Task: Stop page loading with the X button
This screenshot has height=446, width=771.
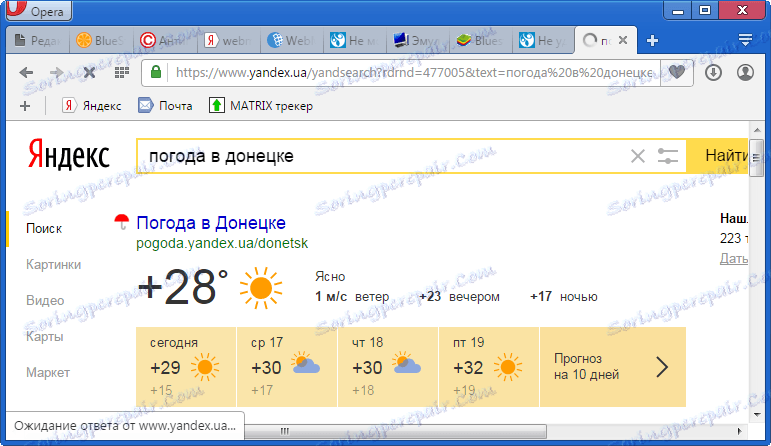Action: pos(89,73)
